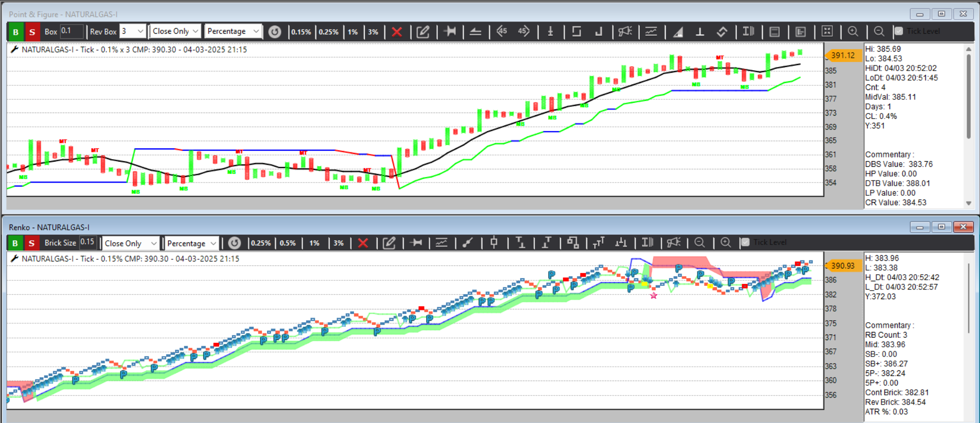Select the 0.25% preset in Renko
980x423 pixels.
click(x=261, y=243)
